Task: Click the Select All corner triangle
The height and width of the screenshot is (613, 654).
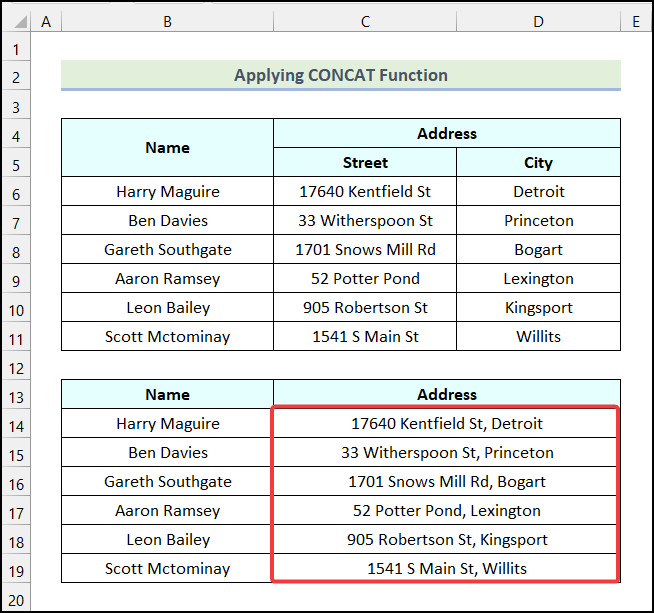Action: tap(21, 22)
